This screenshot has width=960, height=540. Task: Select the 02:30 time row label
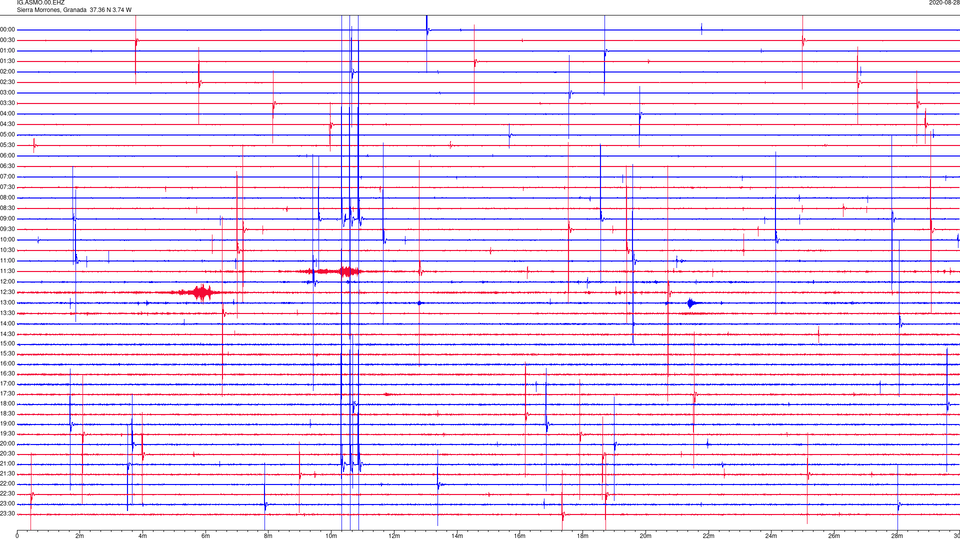click(8, 82)
